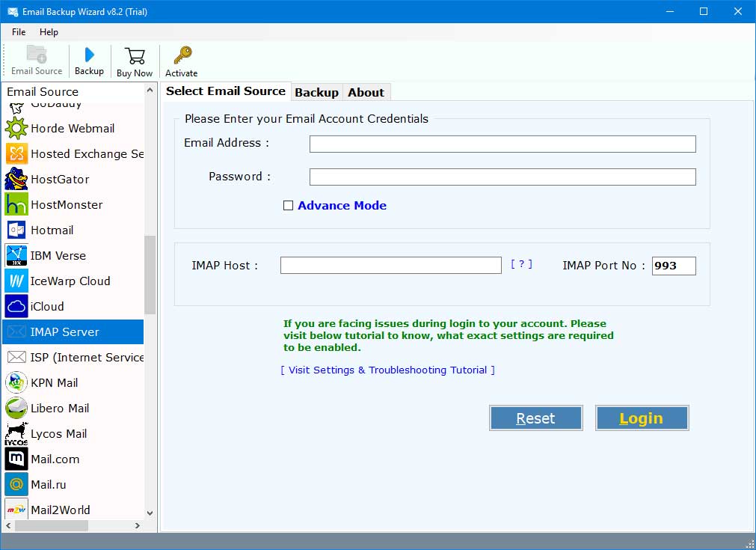Select the Lycos Mail dog icon
The image size is (756, 550).
coord(16,434)
